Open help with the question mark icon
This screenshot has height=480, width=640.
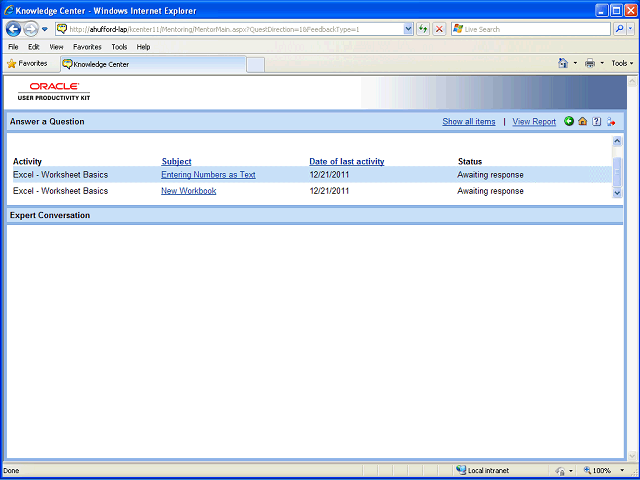pyautogui.click(x=597, y=121)
